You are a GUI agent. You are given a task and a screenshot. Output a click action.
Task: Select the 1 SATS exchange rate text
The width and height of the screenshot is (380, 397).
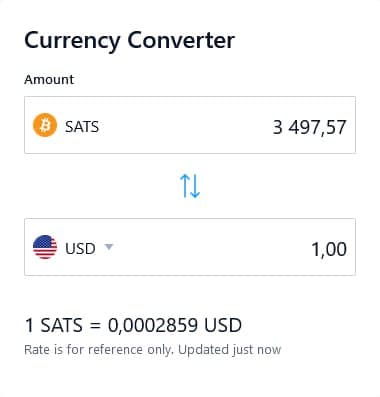point(133,325)
